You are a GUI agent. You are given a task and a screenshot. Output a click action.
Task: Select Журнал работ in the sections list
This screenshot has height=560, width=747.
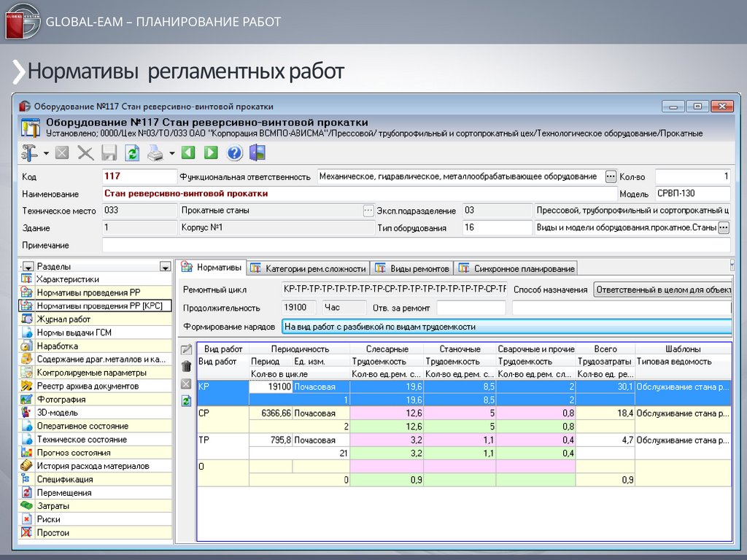click(63, 319)
